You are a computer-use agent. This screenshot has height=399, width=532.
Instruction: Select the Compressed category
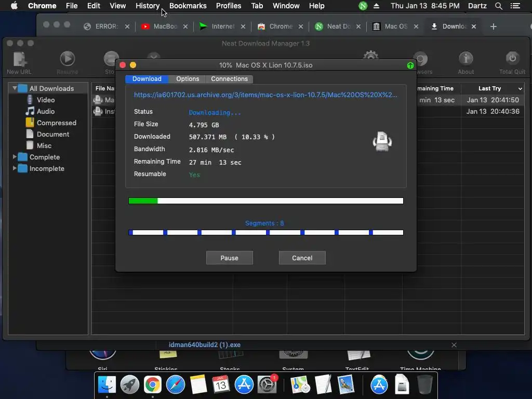(56, 123)
